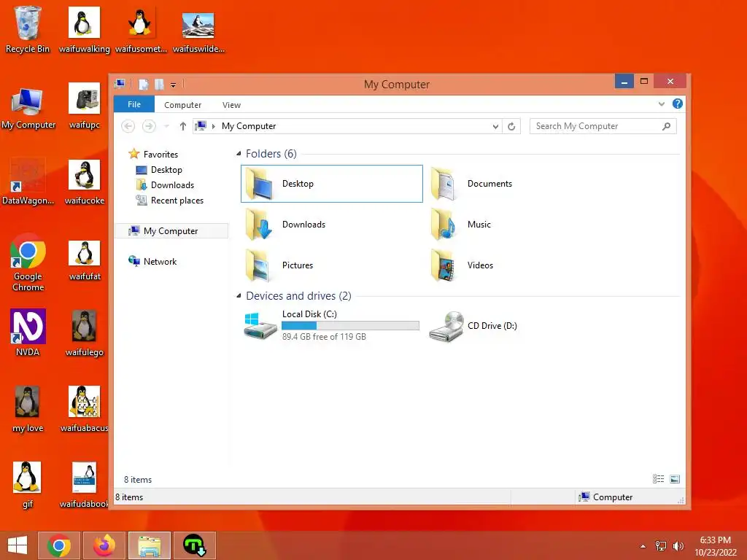Switch to large icons view button
The width and height of the screenshot is (747, 560).
pos(675,479)
